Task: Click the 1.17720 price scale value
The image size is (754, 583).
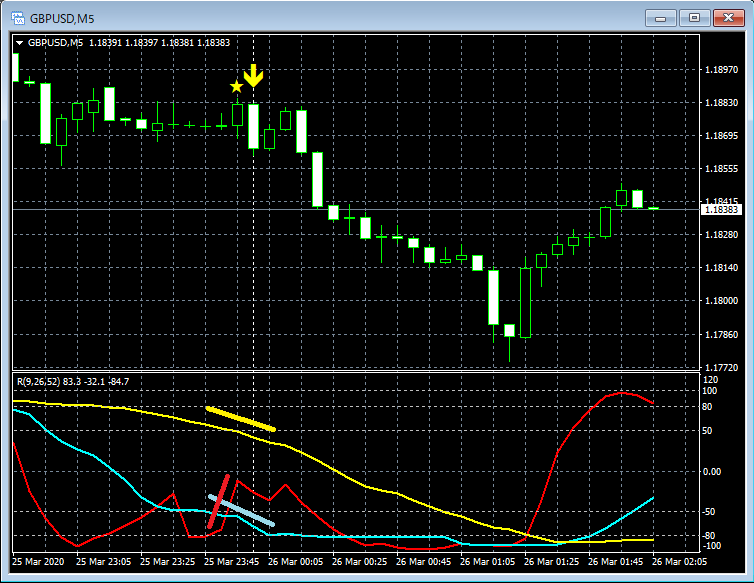Action: [x=721, y=368]
